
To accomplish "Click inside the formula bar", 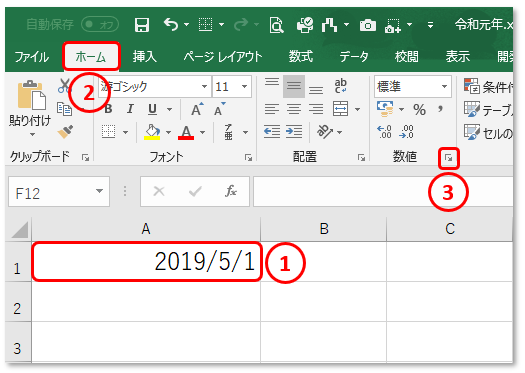I will 383,192.
